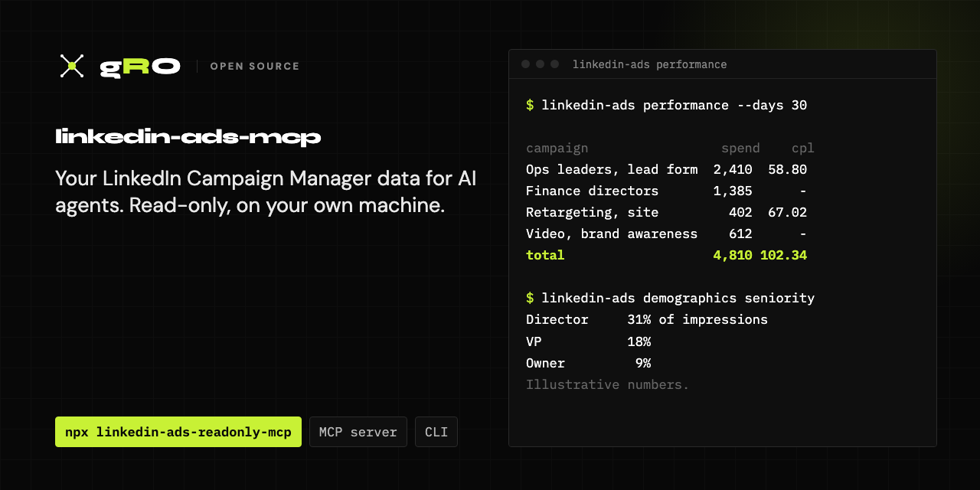The height and width of the screenshot is (490, 980).
Task: Click the terminal title 'linkedin-ads performance'
Action: coord(650,64)
